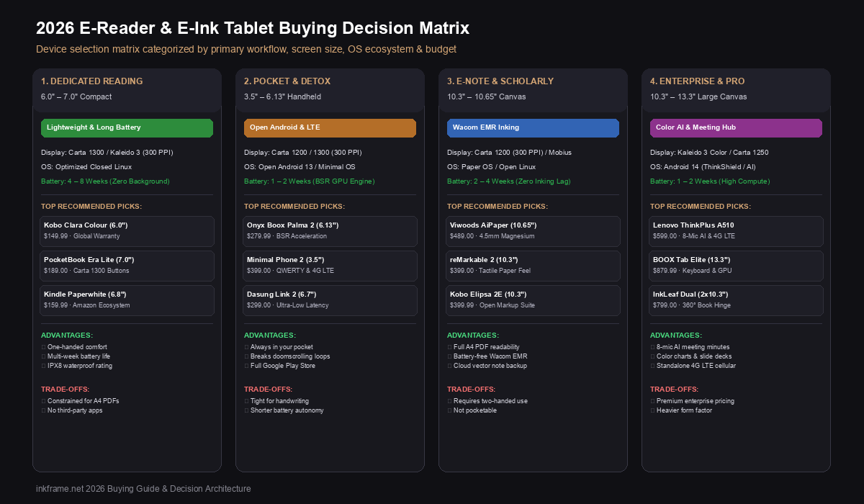Viewport: 864px width, 504px height.
Task: Click the Viwoods AiPaper (10.65") card
Action: [533, 231]
